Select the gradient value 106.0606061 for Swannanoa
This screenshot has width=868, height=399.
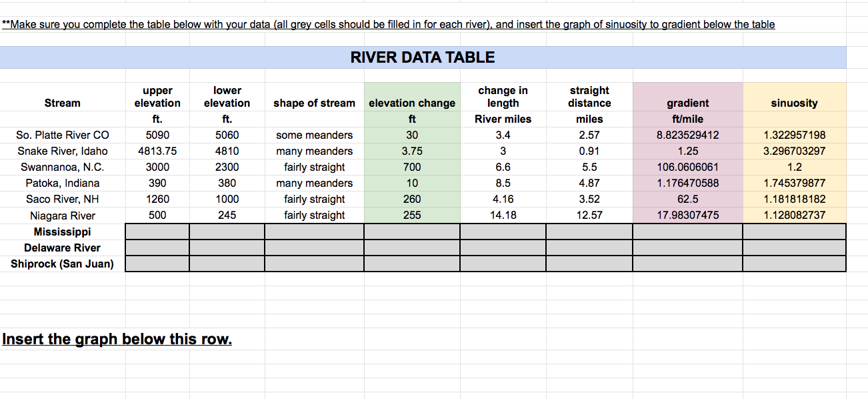(x=687, y=167)
